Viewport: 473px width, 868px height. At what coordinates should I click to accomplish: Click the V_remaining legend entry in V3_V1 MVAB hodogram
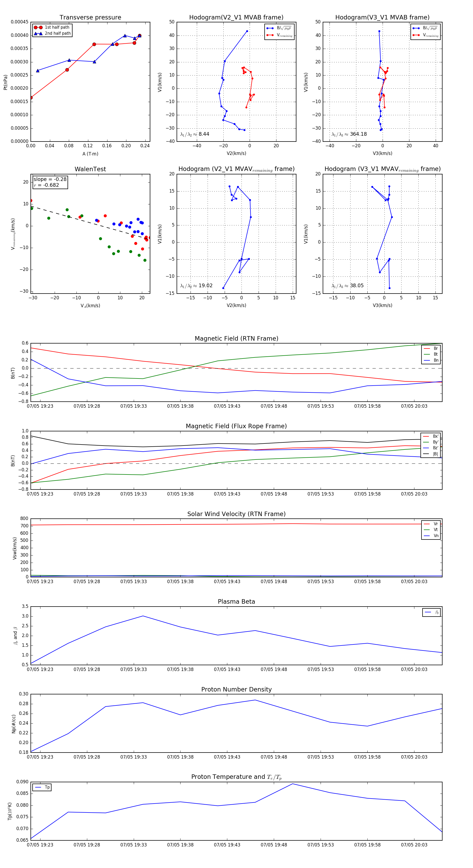point(426,35)
